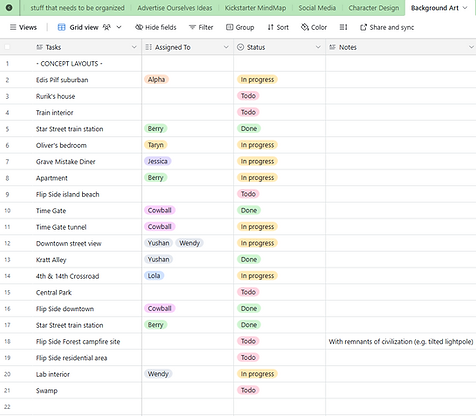The height and width of the screenshot is (416, 476).
Task: Select the '- CONCEPT LAYOUTS -' cell
Action: coord(87,63)
